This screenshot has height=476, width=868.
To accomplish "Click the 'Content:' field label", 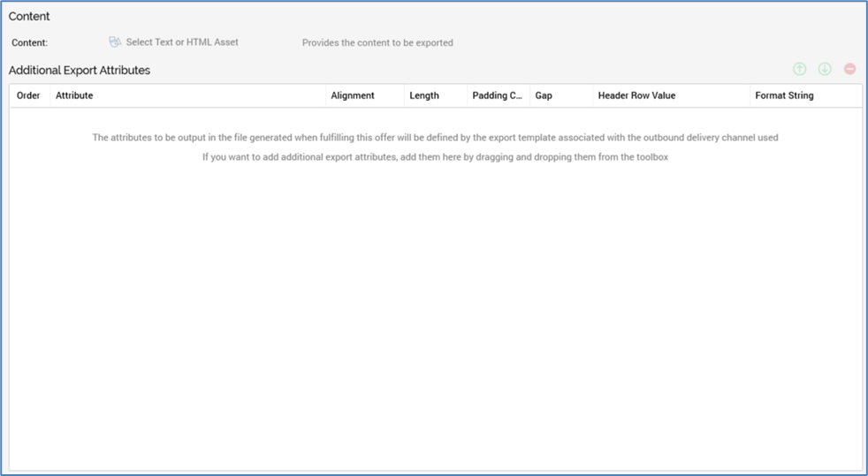I will tap(30, 42).
